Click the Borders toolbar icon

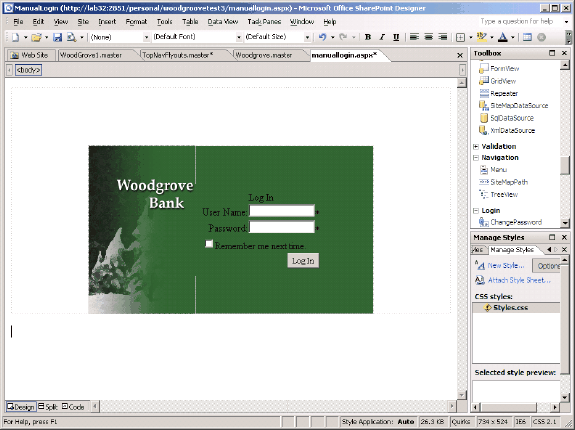(x=460, y=37)
